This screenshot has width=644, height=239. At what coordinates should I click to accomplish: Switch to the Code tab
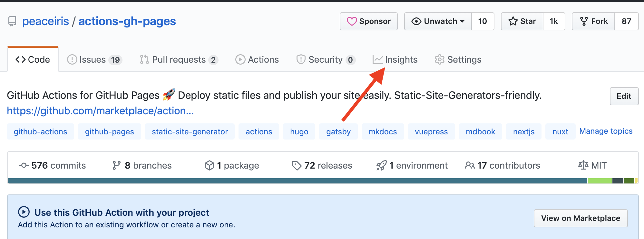coord(33,59)
